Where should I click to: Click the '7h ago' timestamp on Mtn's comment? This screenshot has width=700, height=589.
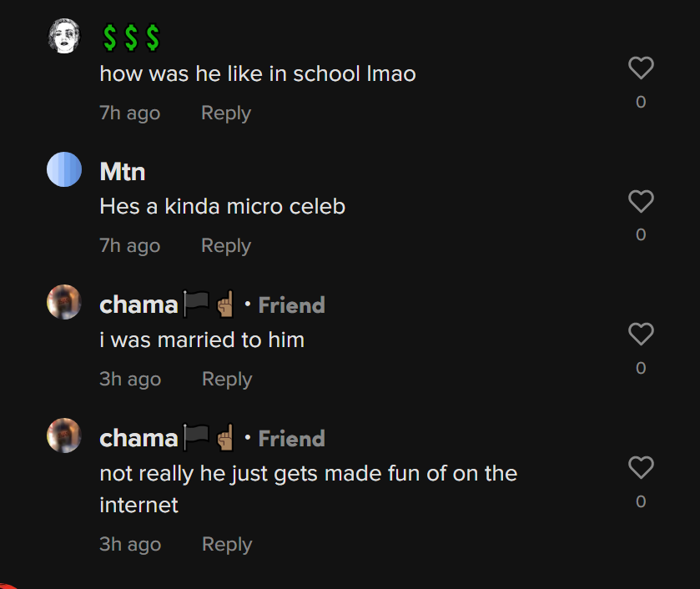129,245
